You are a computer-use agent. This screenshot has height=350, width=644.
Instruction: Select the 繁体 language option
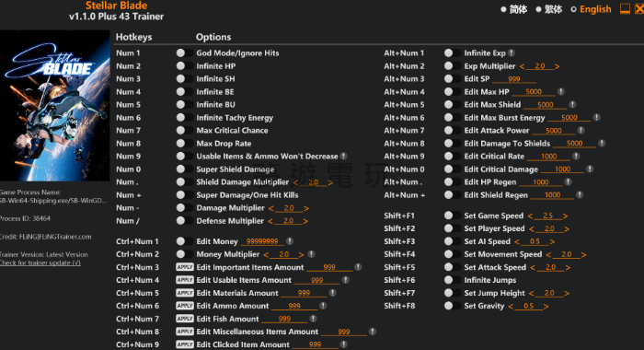coord(548,9)
